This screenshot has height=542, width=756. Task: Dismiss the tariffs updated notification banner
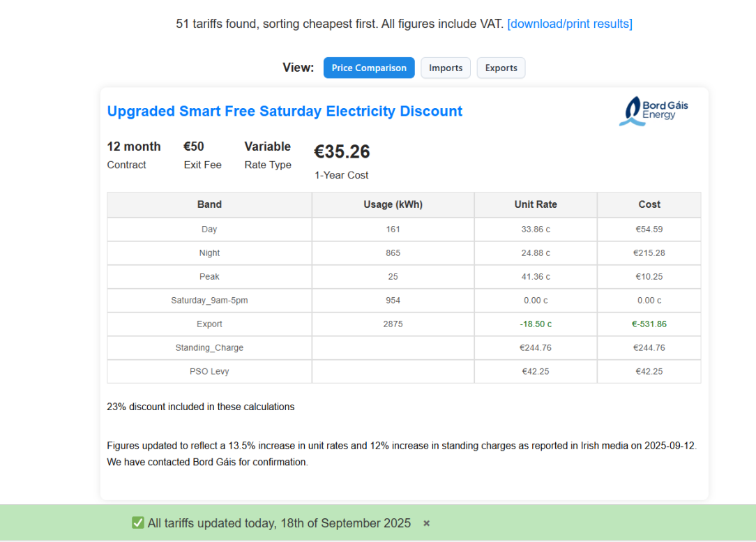(426, 523)
